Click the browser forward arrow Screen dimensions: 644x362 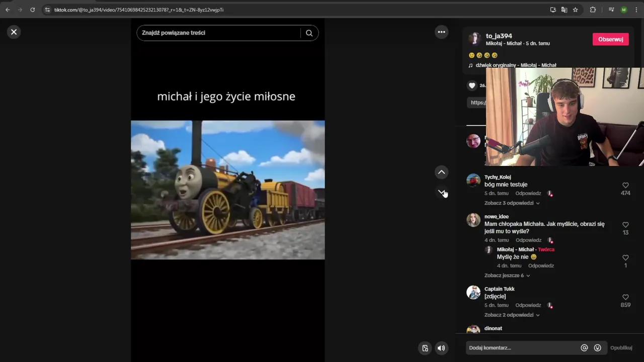click(x=20, y=10)
